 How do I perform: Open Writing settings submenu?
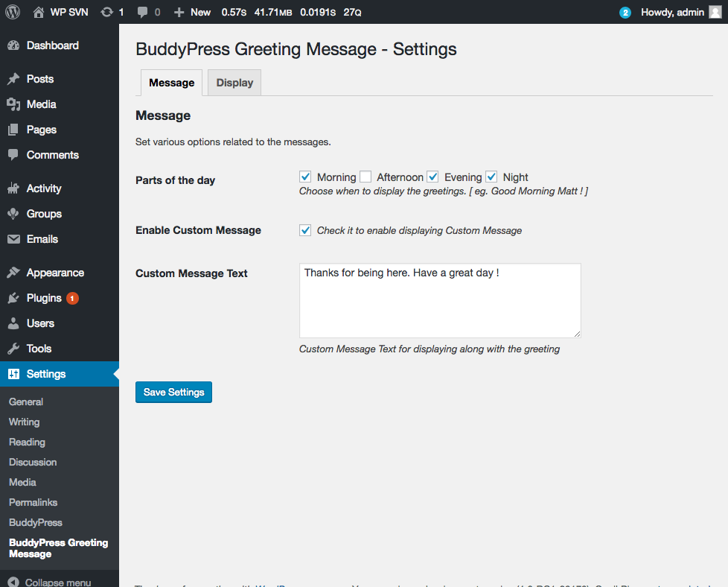24,422
